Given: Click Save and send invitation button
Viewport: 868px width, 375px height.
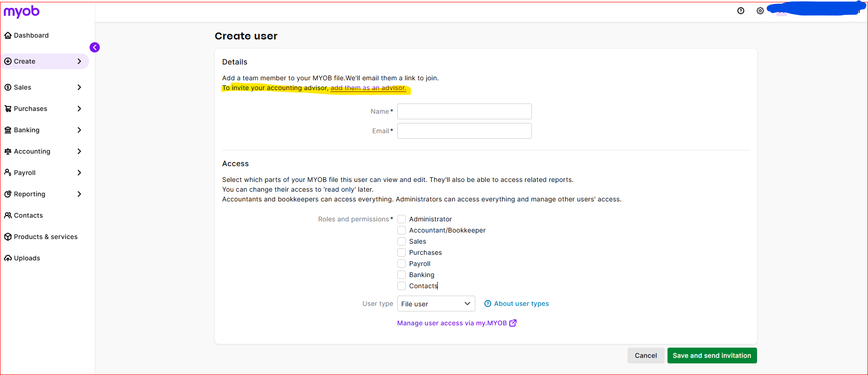Looking at the screenshot, I should (712, 356).
